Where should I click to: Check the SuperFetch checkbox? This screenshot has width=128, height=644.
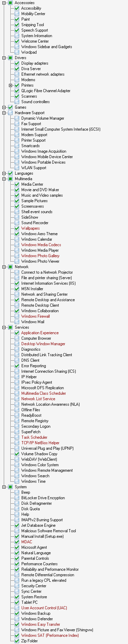17,432
